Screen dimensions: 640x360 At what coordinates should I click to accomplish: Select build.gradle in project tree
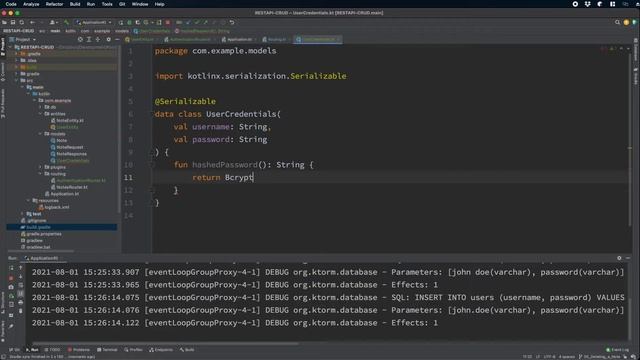click(61, 227)
